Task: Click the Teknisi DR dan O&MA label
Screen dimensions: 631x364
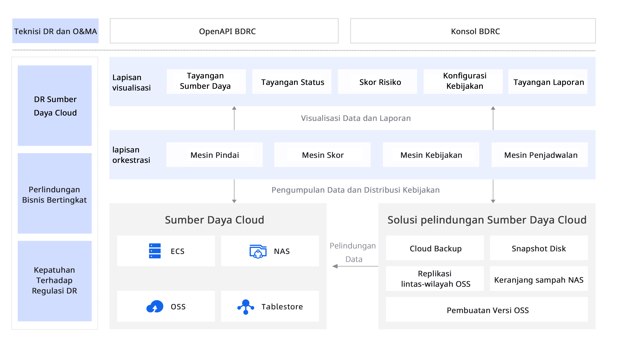Action: coord(55,31)
